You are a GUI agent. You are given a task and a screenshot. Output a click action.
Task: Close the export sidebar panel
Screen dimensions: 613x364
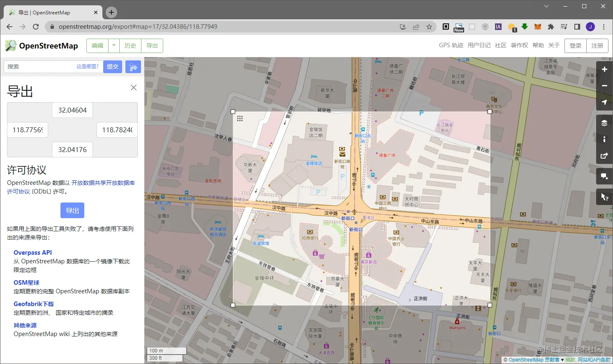[134, 88]
